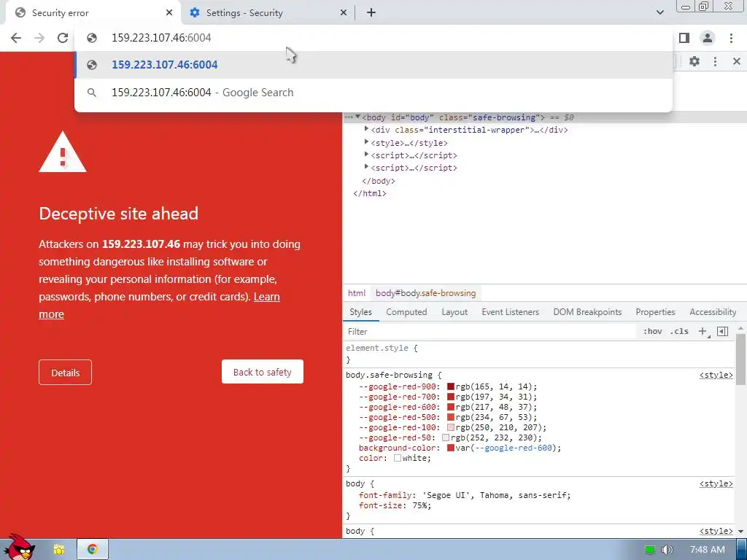The height and width of the screenshot is (560, 747).
Task: Select body#body.safe-browsing breadcrumb
Action: pyautogui.click(x=425, y=293)
